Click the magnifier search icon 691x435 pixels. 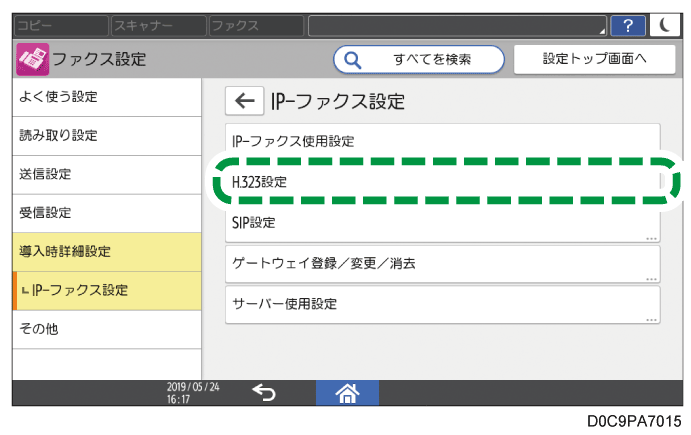coord(352,59)
